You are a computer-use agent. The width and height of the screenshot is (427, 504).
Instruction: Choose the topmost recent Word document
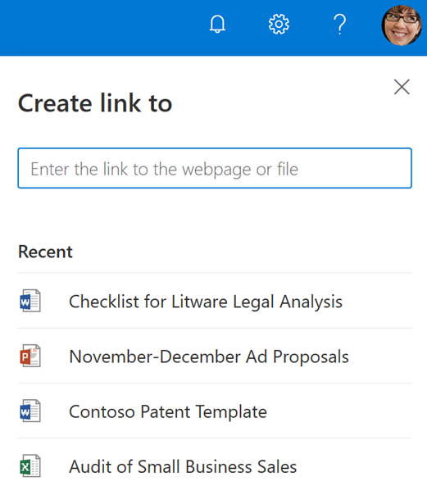(x=215, y=302)
